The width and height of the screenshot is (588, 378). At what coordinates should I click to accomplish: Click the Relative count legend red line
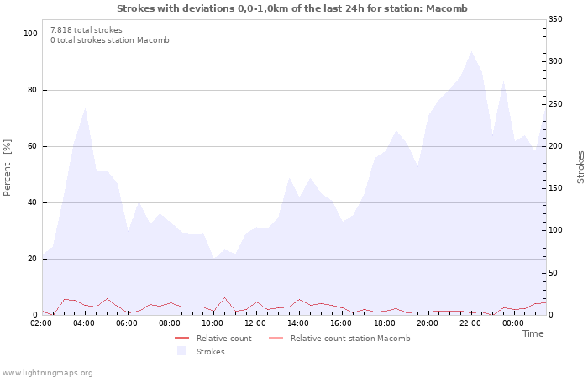(181, 339)
